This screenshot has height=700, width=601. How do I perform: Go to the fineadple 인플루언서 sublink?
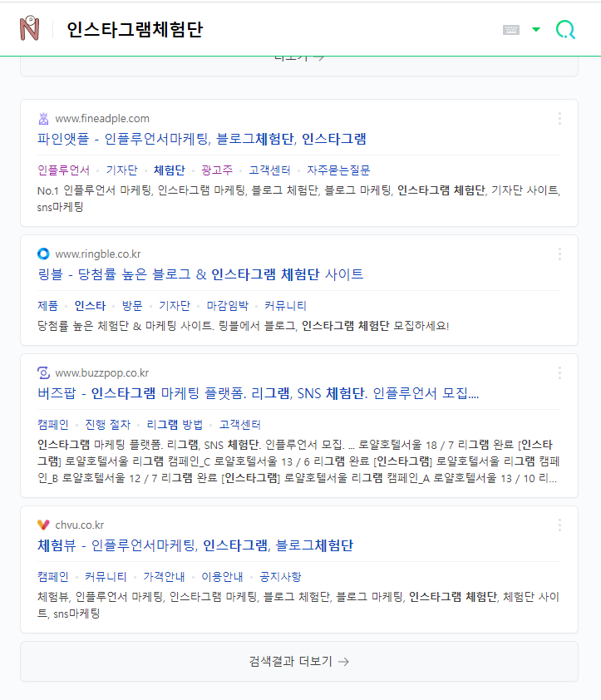tap(63, 170)
